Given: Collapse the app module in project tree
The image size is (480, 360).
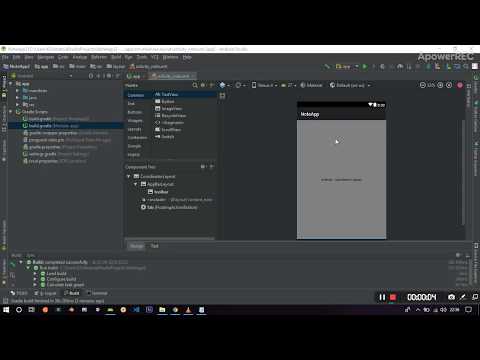Looking at the screenshot, I should [x=11, y=83].
